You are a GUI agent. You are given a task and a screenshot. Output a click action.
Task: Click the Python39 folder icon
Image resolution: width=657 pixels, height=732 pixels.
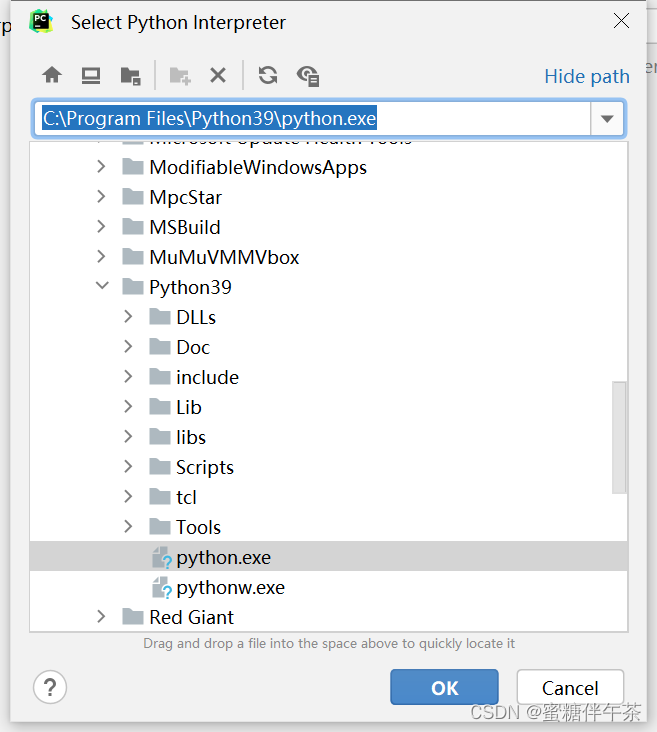[x=133, y=287]
